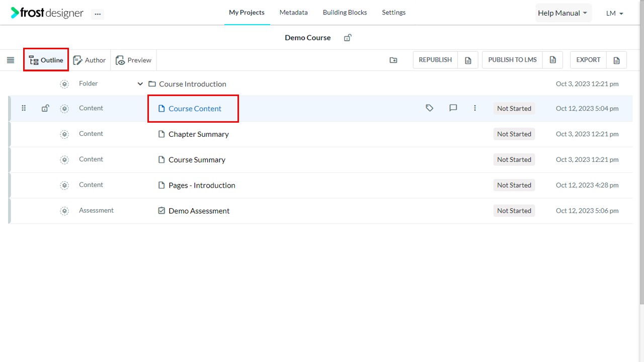This screenshot has height=362, width=644.
Task: Click the add folder icon in the toolbar
Action: point(393,60)
